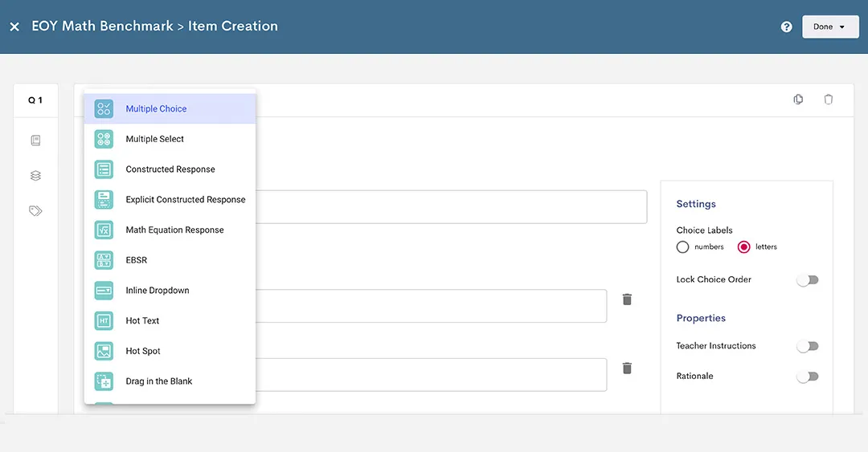Enable Teacher Instructions switch
868x452 pixels.
click(x=808, y=346)
